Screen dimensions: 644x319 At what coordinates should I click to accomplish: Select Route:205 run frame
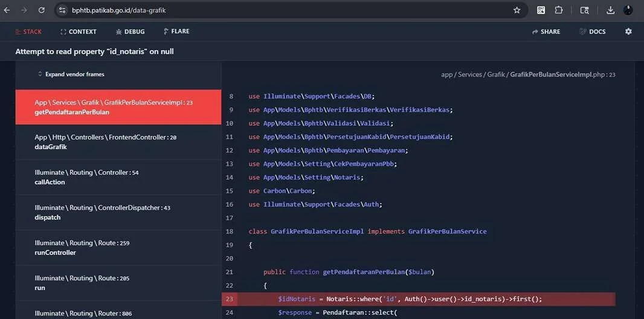(118, 283)
